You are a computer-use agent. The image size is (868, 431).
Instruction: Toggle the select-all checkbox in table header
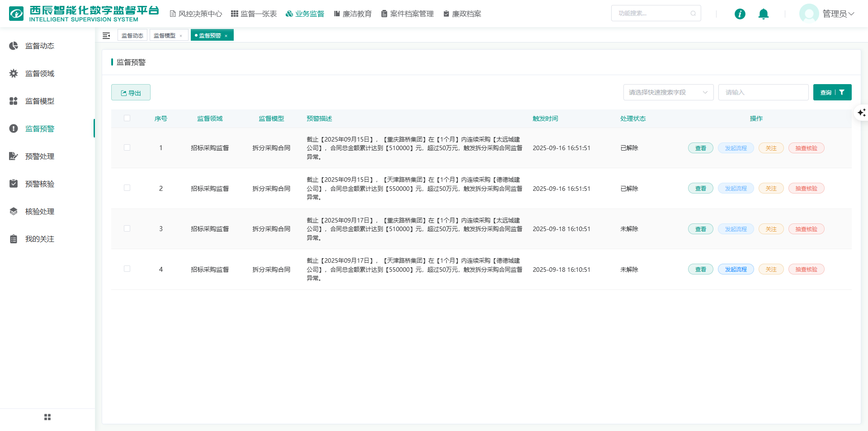point(127,118)
